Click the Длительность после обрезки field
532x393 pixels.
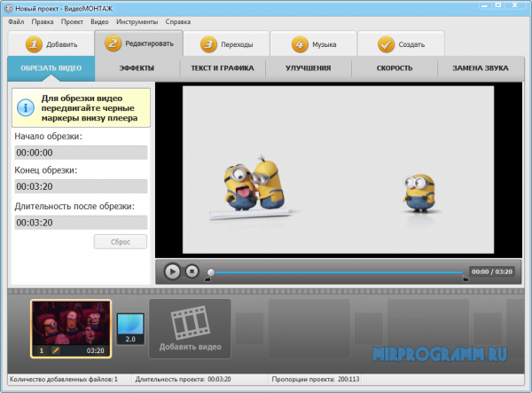point(81,223)
